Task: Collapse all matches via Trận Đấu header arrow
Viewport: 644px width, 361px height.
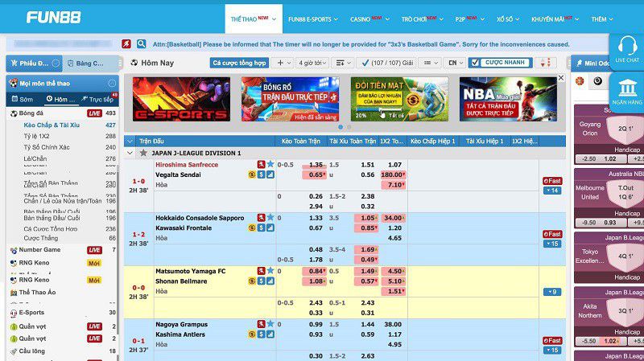Action: coord(130,142)
